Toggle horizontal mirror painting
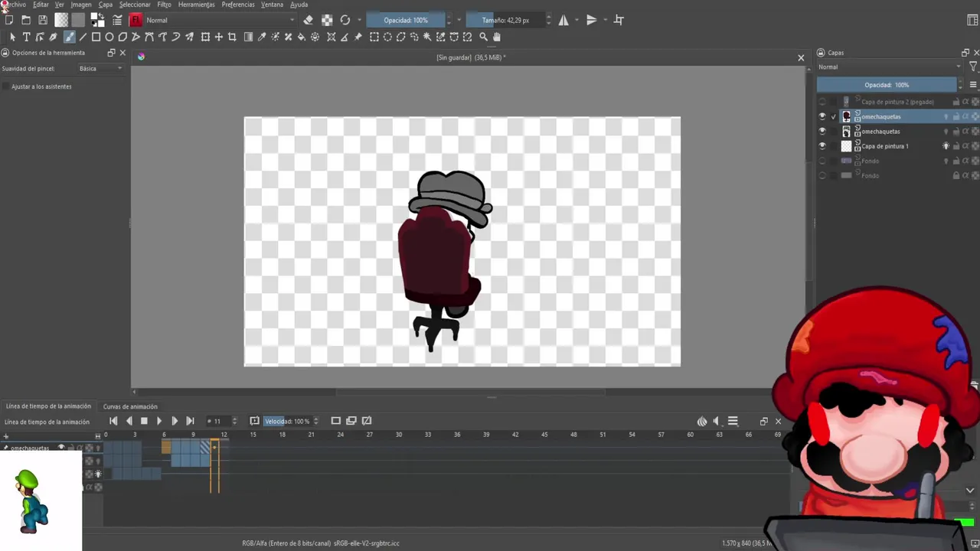 (563, 20)
